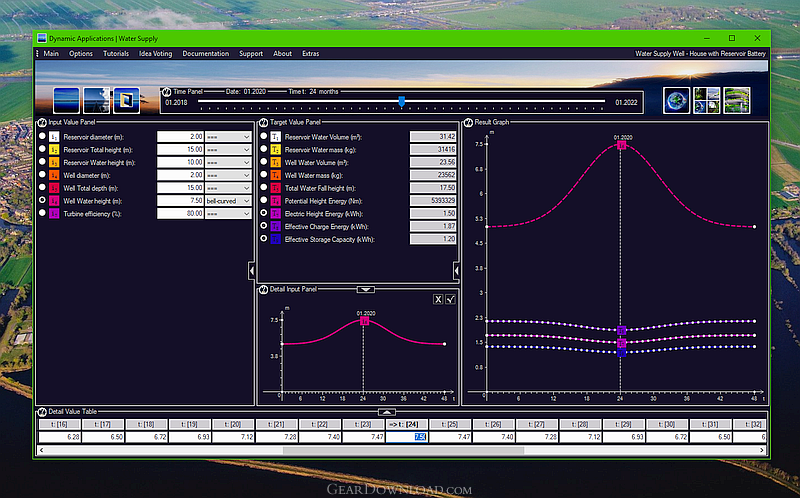This screenshot has height=498, width=800.
Task: Click the blue horizon landscape toolbar icon
Action: (66, 100)
